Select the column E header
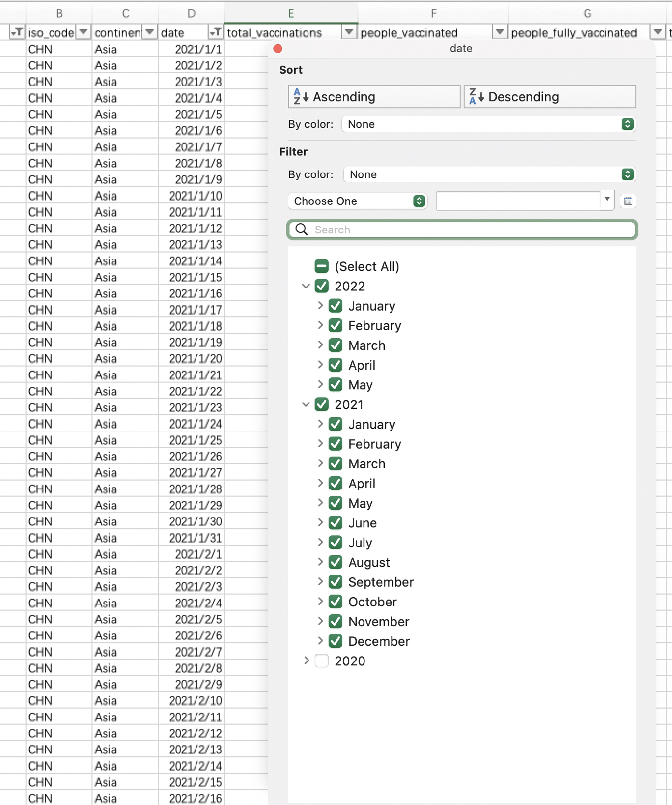The height and width of the screenshot is (805, 672). tap(291, 13)
